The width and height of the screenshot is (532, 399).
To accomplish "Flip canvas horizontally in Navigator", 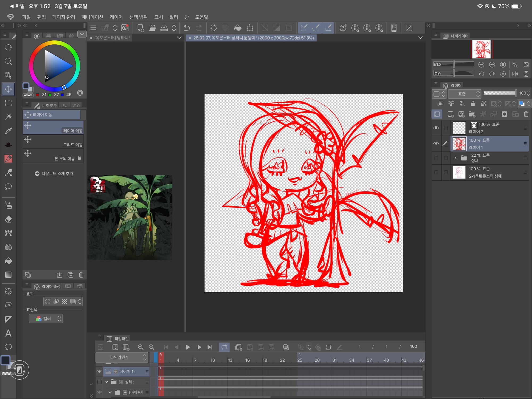I will (x=515, y=74).
